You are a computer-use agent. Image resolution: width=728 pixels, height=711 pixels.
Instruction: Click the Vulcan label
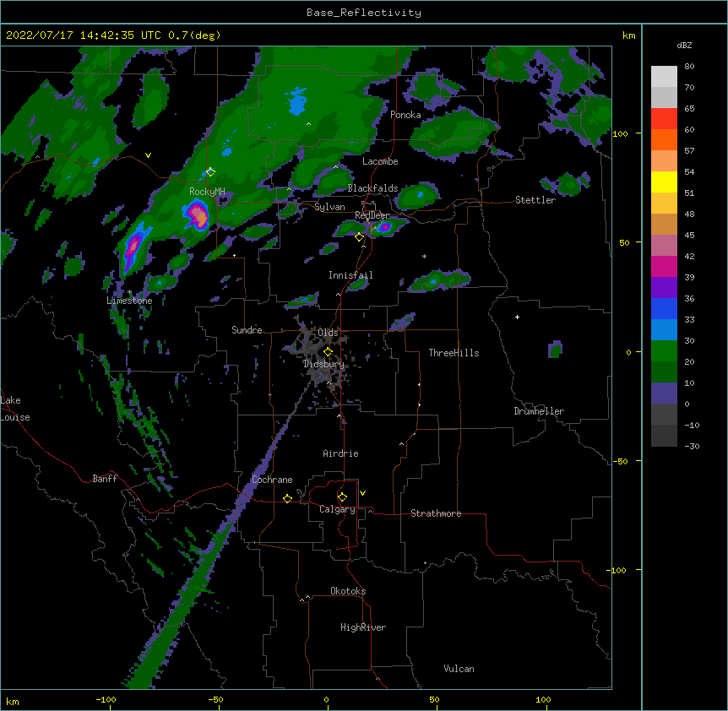(x=459, y=669)
